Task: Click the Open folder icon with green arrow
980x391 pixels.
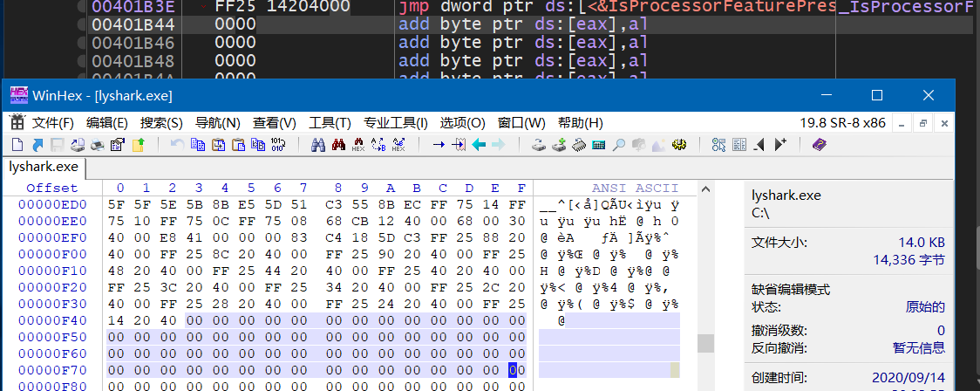Action: point(138,145)
